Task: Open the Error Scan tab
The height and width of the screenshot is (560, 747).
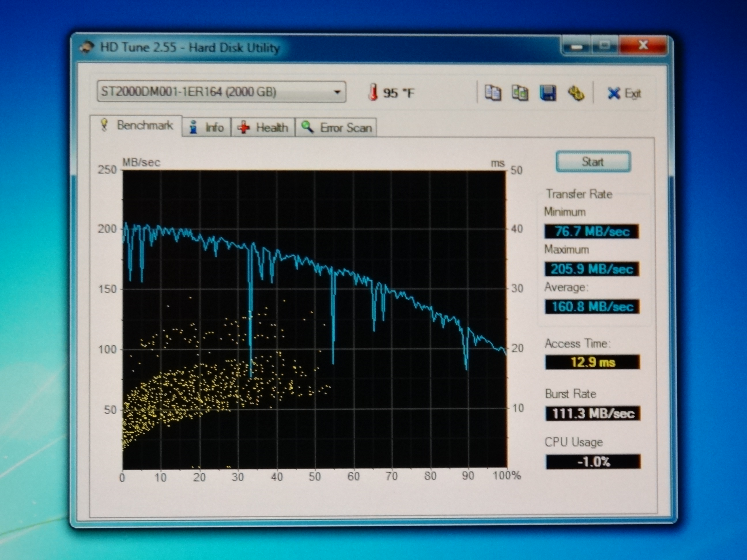Action: (x=336, y=128)
